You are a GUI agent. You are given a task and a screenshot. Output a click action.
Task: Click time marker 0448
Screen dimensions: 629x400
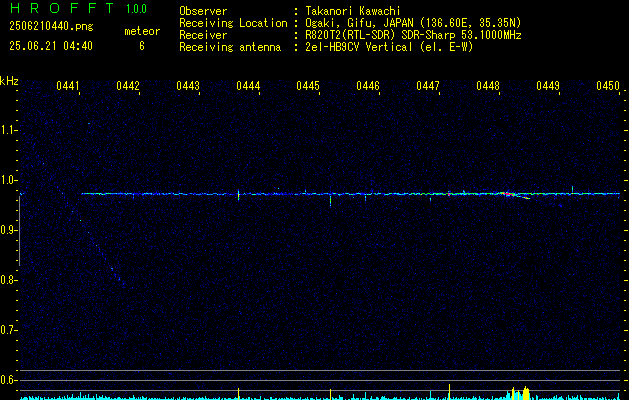point(488,86)
